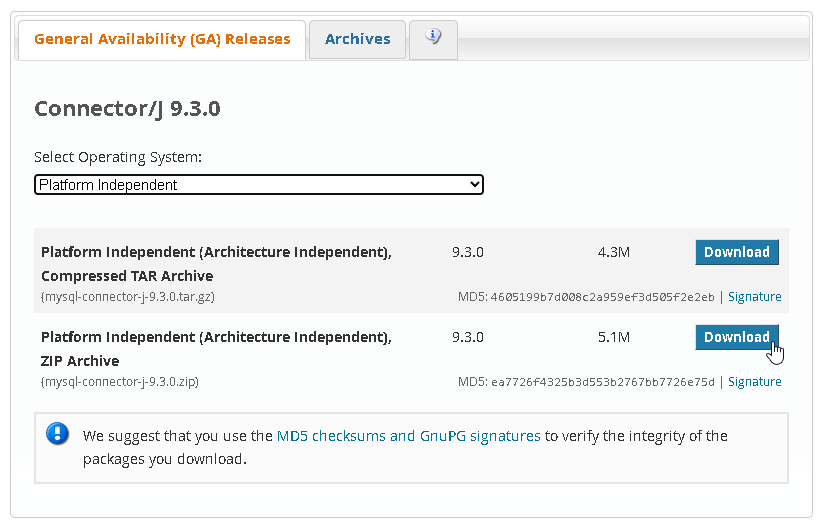The image size is (822, 525).
Task: Click the Connector/J 9.3.0 heading
Action: click(x=127, y=109)
